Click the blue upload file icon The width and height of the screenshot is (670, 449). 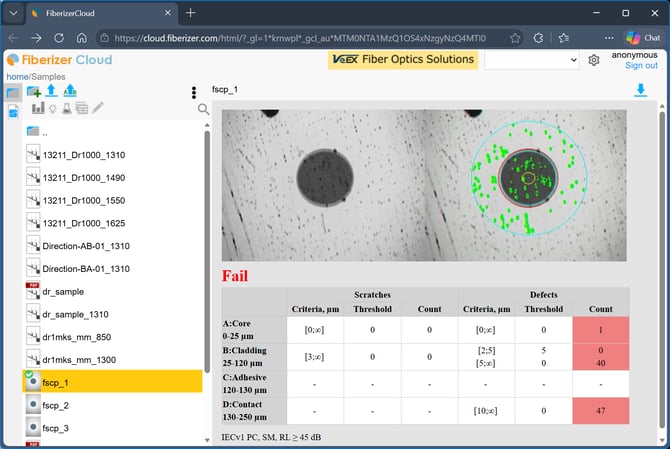52,91
